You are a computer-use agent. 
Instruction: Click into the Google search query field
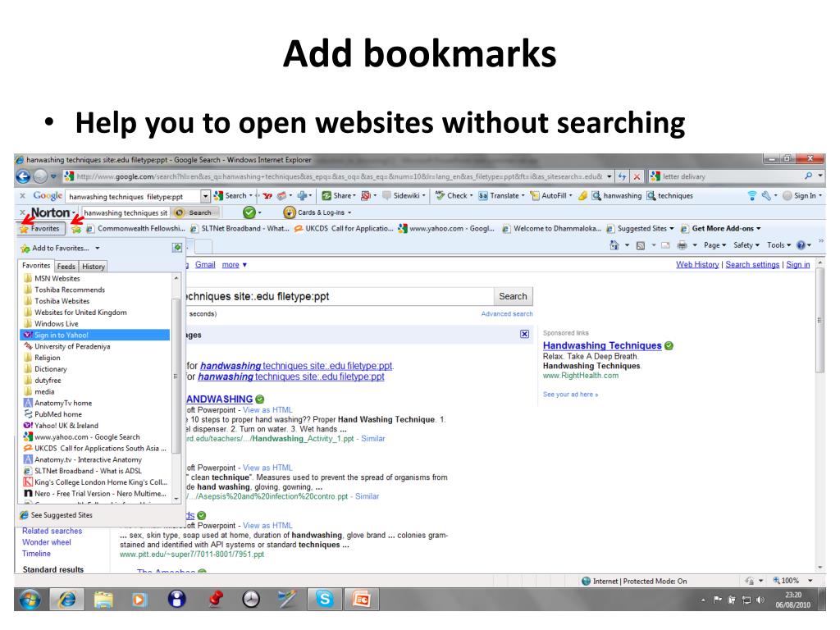[339, 296]
